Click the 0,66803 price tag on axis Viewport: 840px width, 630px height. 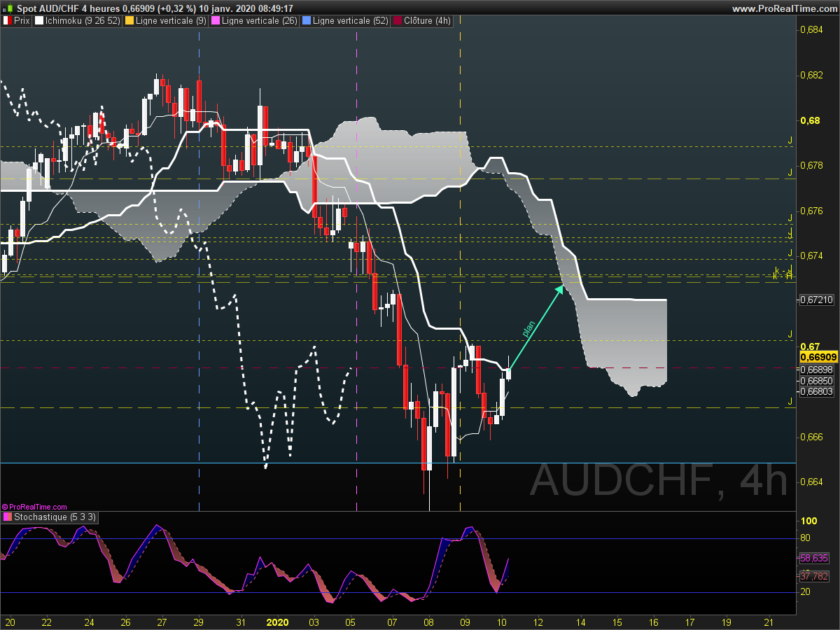tap(816, 391)
